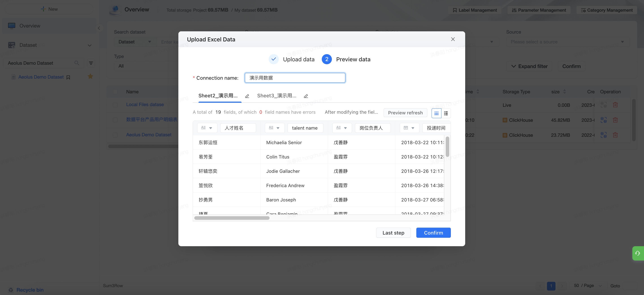Screen dimensions: 644x295
Task: Open the 50 / Page size dropdown
Action: [x=588, y=286]
